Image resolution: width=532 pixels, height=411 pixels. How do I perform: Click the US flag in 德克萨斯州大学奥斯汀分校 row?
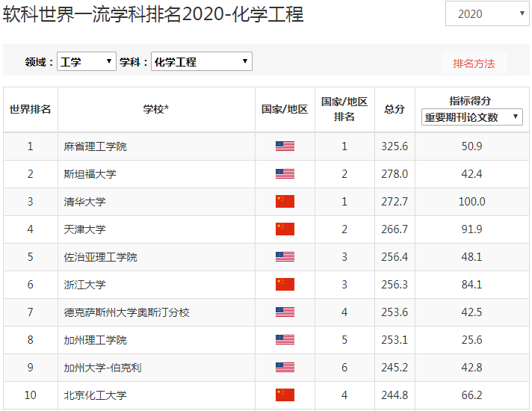(x=285, y=312)
